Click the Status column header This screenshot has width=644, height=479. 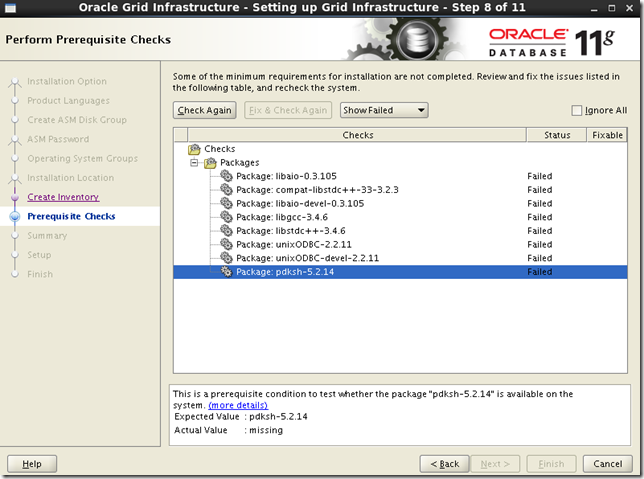(x=557, y=135)
